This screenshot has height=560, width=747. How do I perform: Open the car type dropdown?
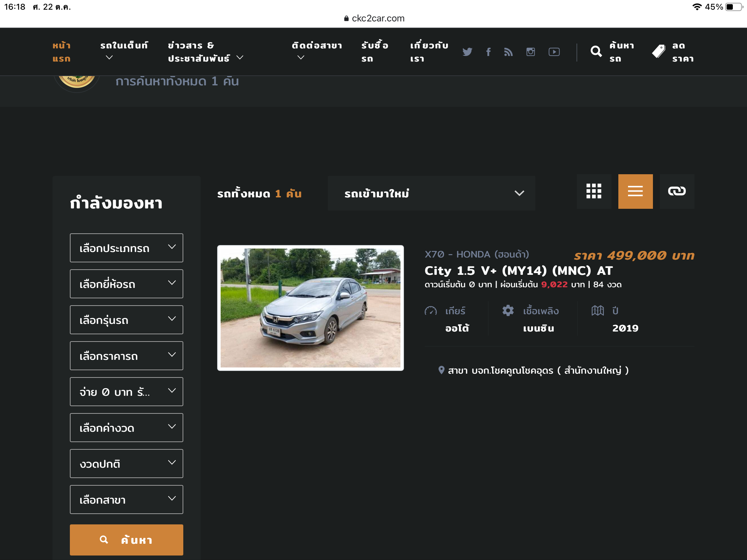pyautogui.click(x=126, y=248)
